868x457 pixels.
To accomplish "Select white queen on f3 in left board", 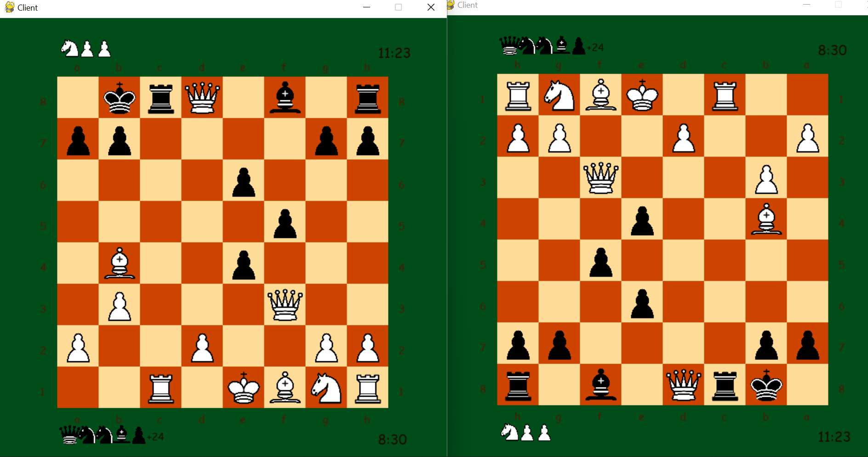I will pyautogui.click(x=285, y=305).
